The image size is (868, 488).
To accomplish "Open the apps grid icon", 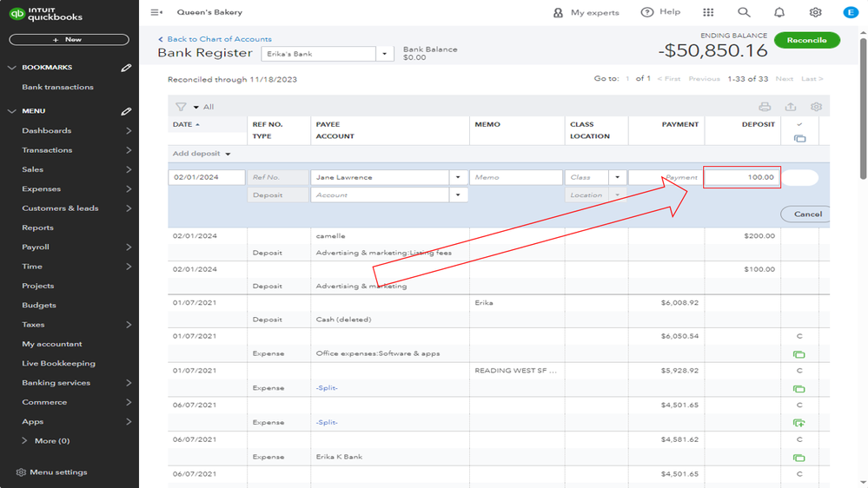I will pos(708,13).
